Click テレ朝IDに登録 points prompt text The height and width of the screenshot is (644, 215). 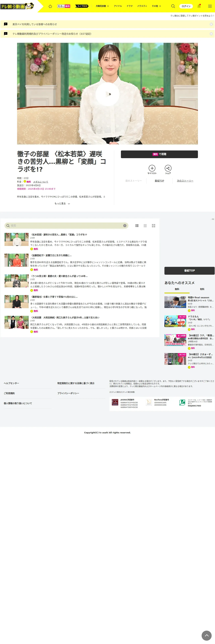[x=192, y=16]
